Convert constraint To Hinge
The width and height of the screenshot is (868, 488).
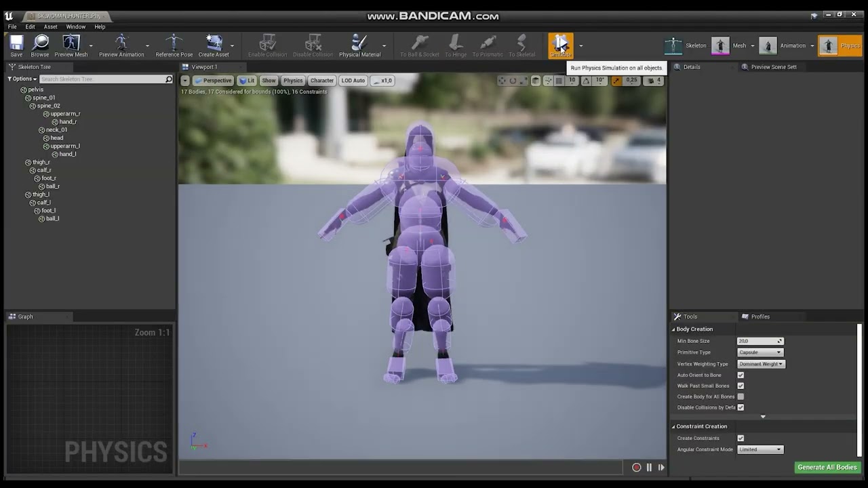tap(456, 46)
